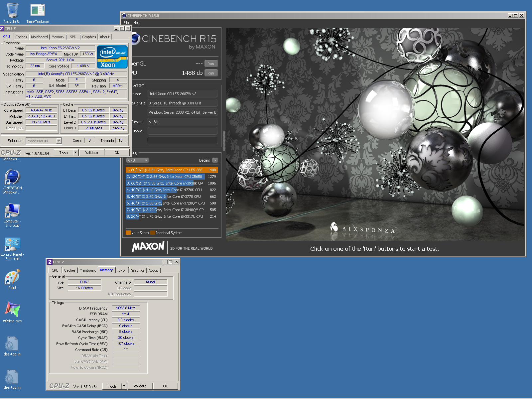This screenshot has height=399, width=532.
Task: Switch to SPD tab in top CPU-Z window
Action: [73, 37]
